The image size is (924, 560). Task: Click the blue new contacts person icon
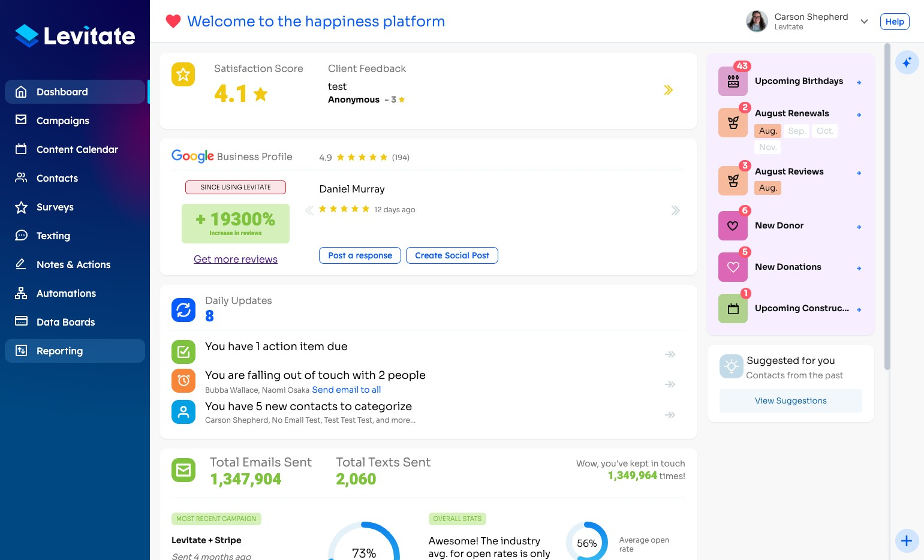(183, 412)
